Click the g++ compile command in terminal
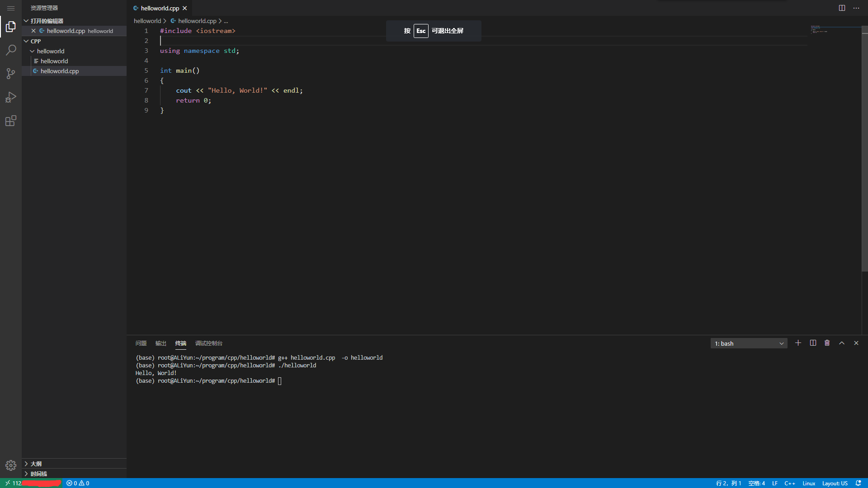Viewport: 868px width, 488px height. point(330,358)
